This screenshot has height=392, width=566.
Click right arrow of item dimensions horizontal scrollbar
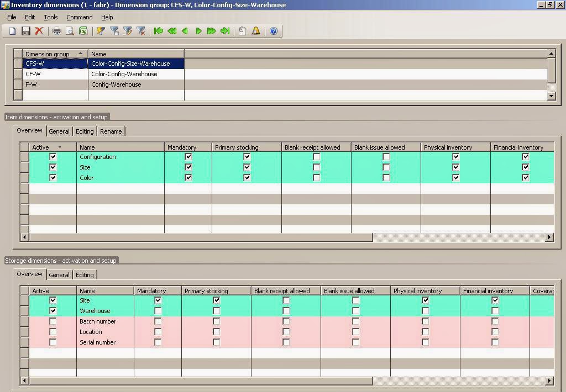tap(549, 237)
